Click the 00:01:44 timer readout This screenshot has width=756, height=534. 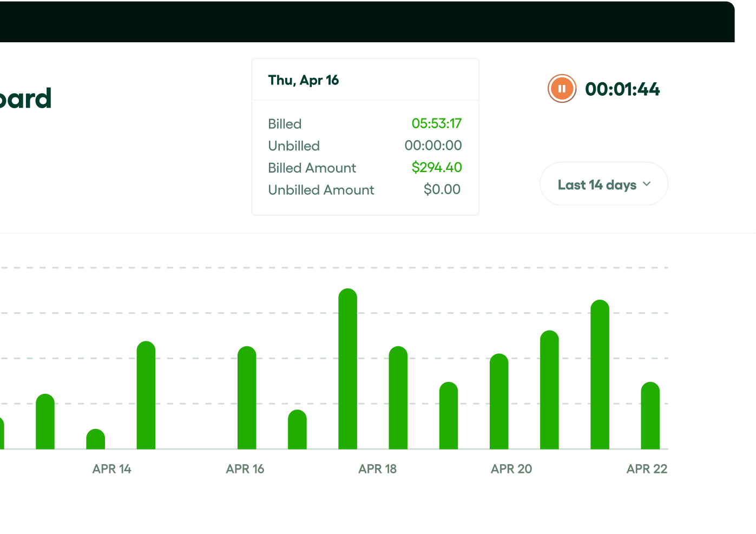coord(622,89)
